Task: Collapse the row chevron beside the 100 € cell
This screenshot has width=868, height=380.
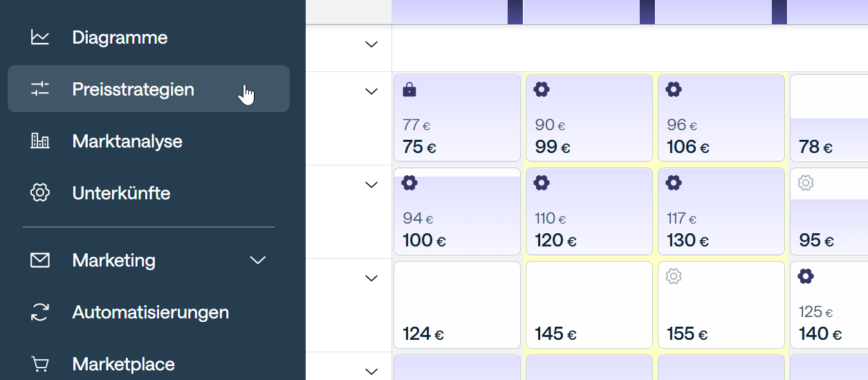Action: tap(371, 185)
